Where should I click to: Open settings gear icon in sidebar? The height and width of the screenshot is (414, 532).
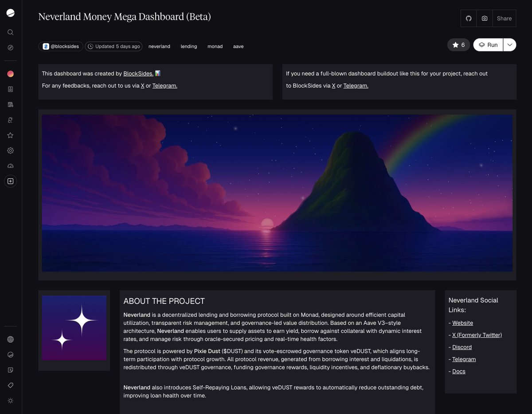pos(11,150)
